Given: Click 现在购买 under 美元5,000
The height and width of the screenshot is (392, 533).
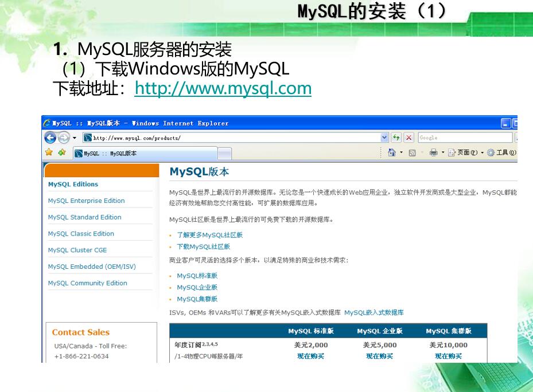Looking at the screenshot, I should (379, 356).
